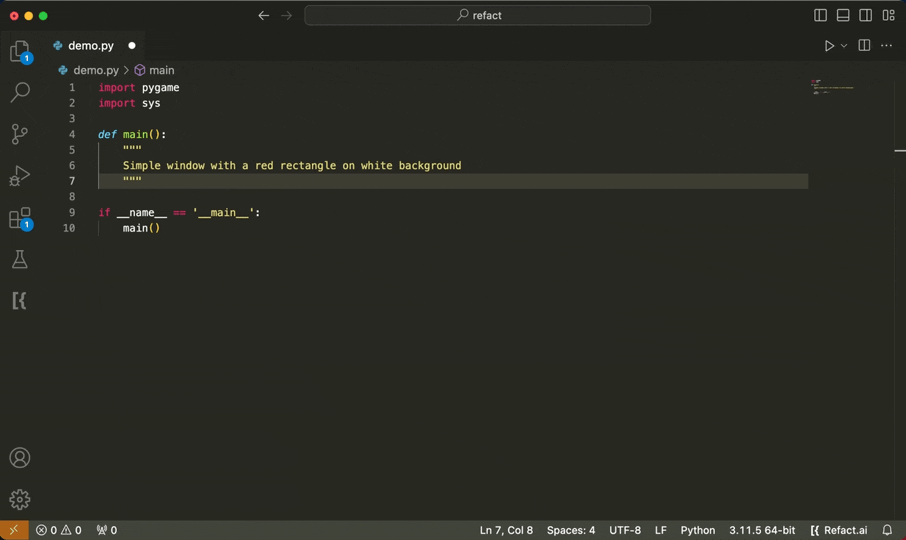The width and height of the screenshot is (906, 540).
Task: Open the Search view in activity bar
Action: click(20, 92)
